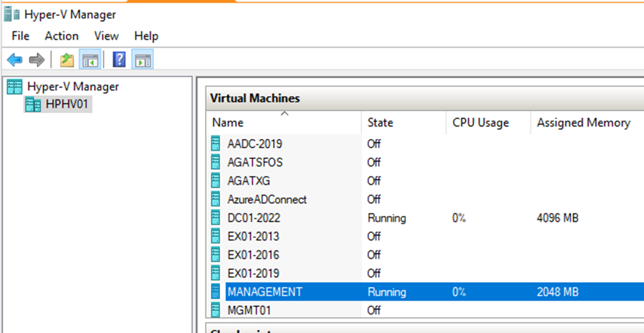Select the EX01-2016 virtual machine
The width and height of the screenshot is (644, 333).
(x=253, y=255)
